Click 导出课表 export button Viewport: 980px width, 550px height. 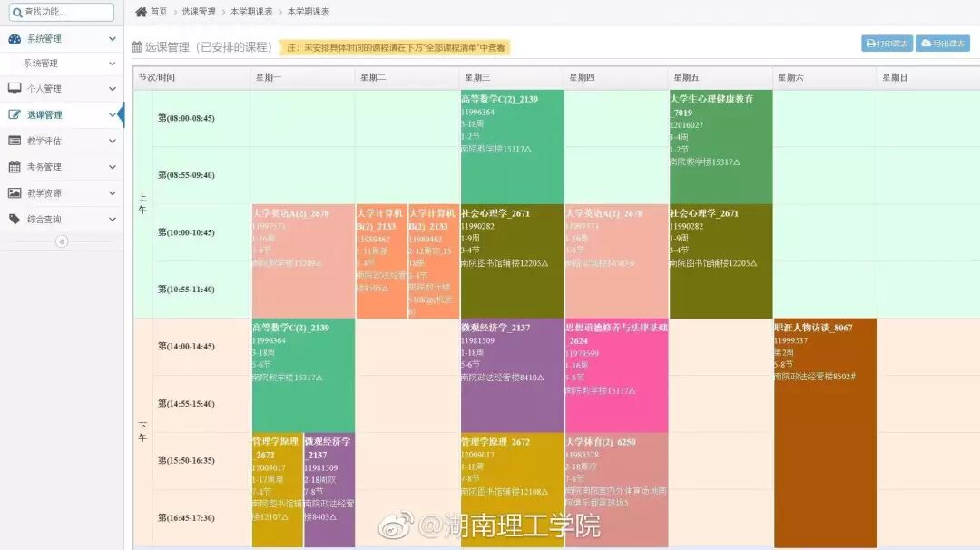[943, 44]
